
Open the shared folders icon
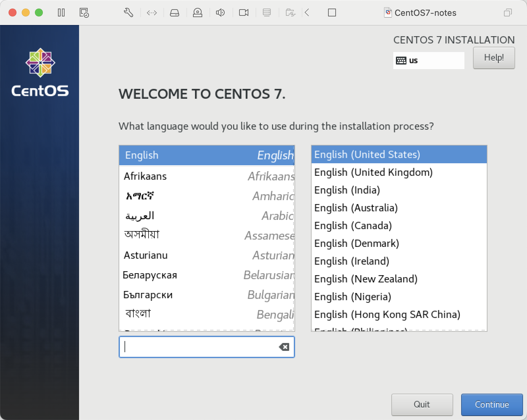click(291, 13)
